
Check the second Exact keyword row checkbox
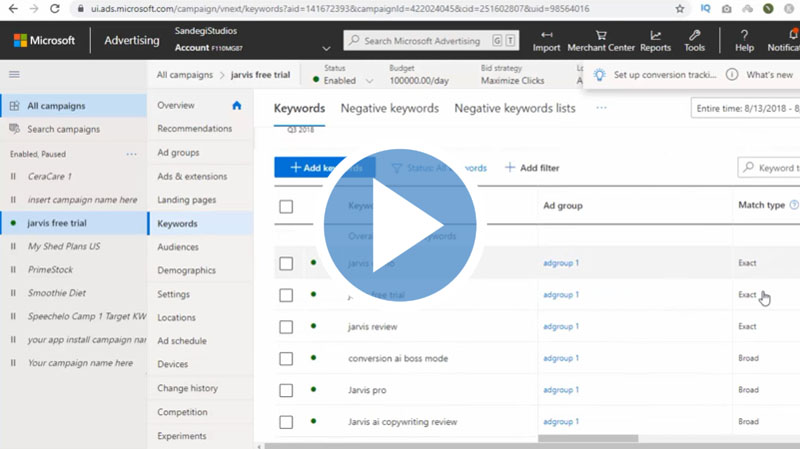click(x=286, y=295)
